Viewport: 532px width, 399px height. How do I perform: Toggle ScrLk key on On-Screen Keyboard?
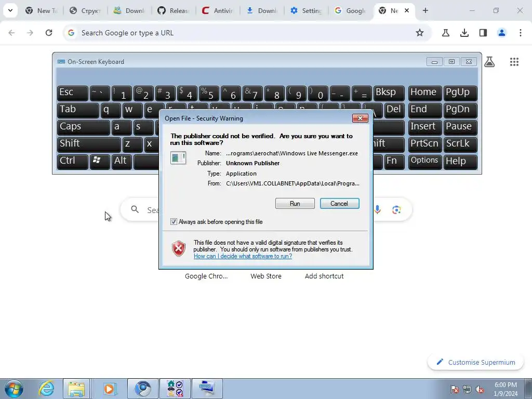(x=460, y=144)
